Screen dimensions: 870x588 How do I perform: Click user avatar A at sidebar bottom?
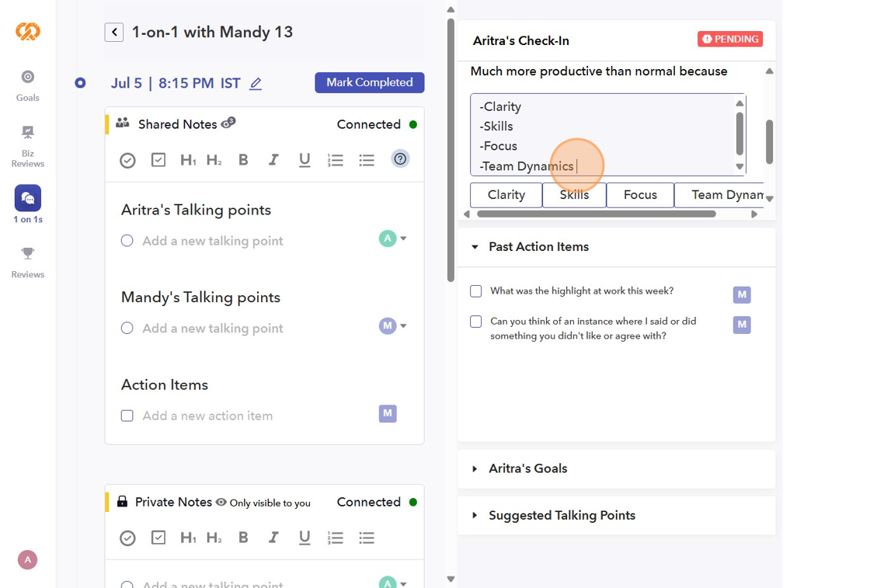tap(28, 560)
